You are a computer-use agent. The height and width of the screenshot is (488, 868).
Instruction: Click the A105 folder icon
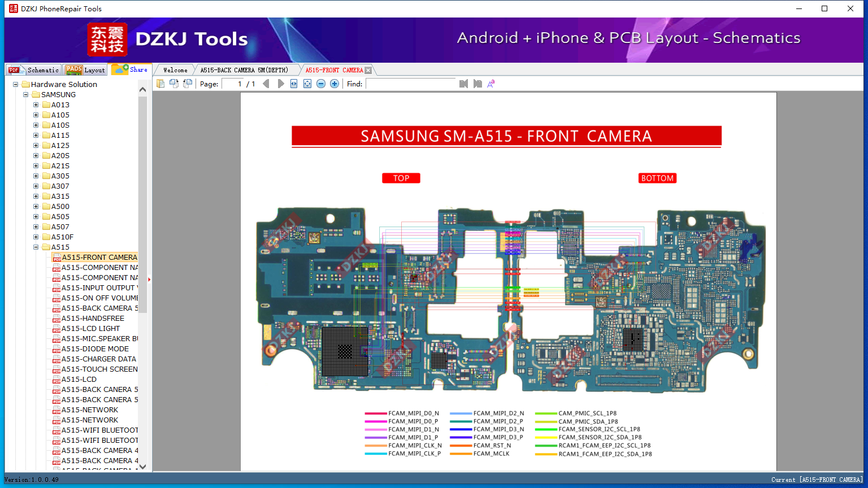[x=46, y=115]
